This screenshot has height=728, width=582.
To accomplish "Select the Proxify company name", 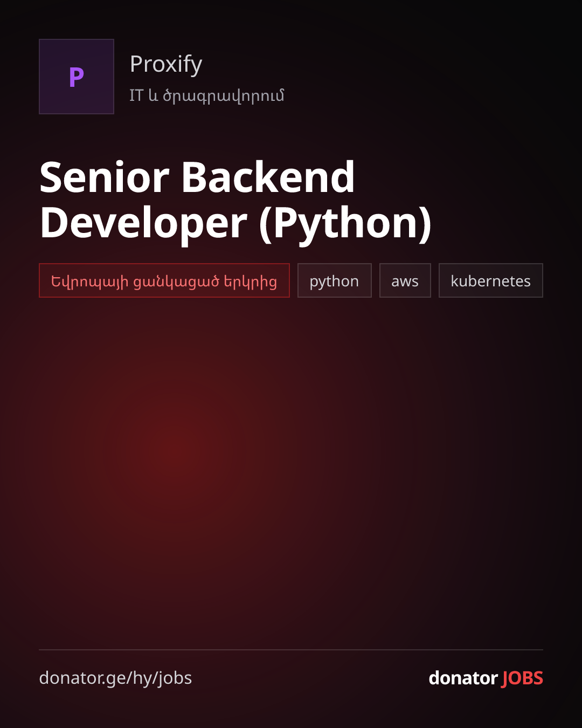I will click(x=166, y=65).
